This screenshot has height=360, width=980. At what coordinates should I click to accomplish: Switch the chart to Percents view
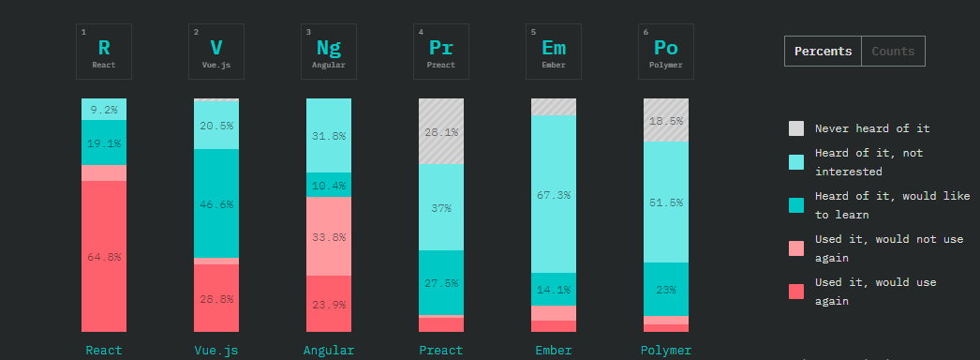coord(824,52)
